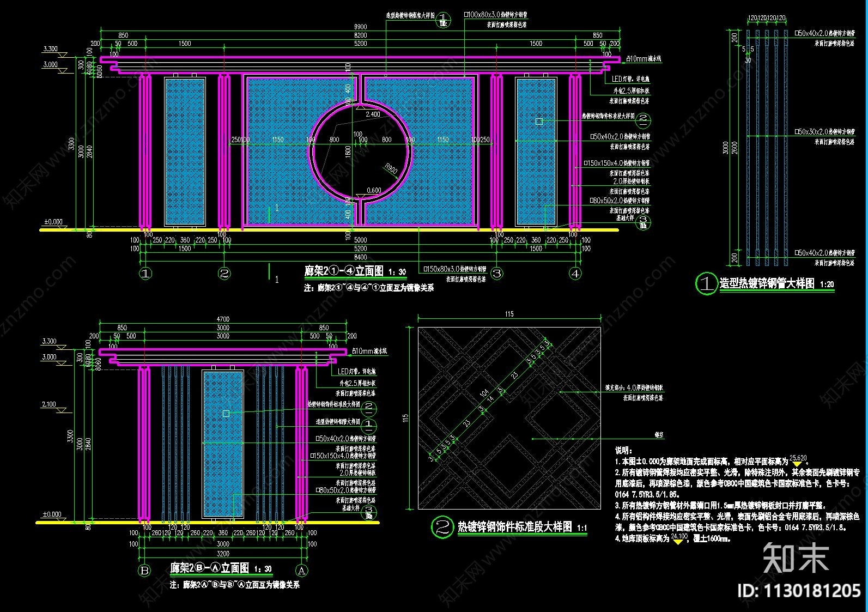
Task: Click grid axis bubble ①
Action: click(x=145, y=274)
